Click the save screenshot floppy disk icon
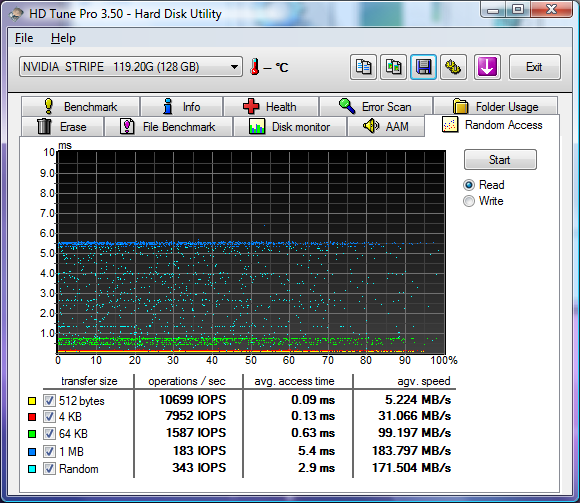 pos(423,67)
